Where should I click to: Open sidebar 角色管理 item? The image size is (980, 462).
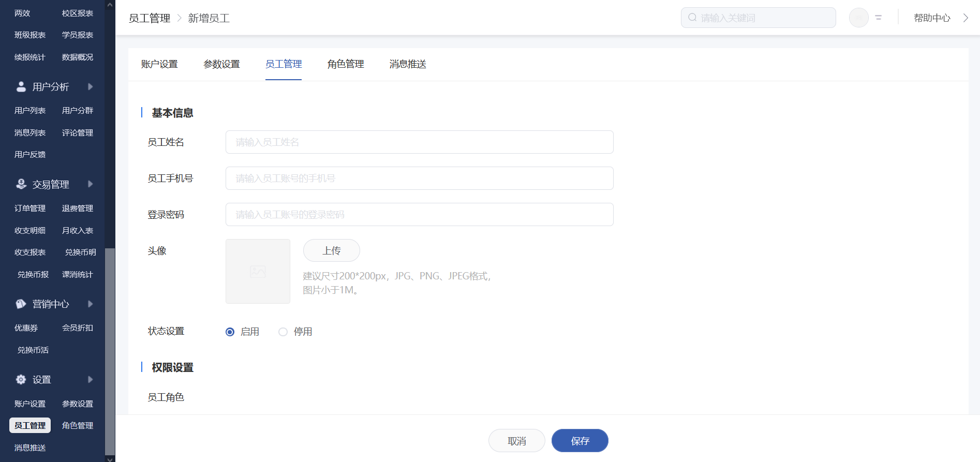coord(78,425)
